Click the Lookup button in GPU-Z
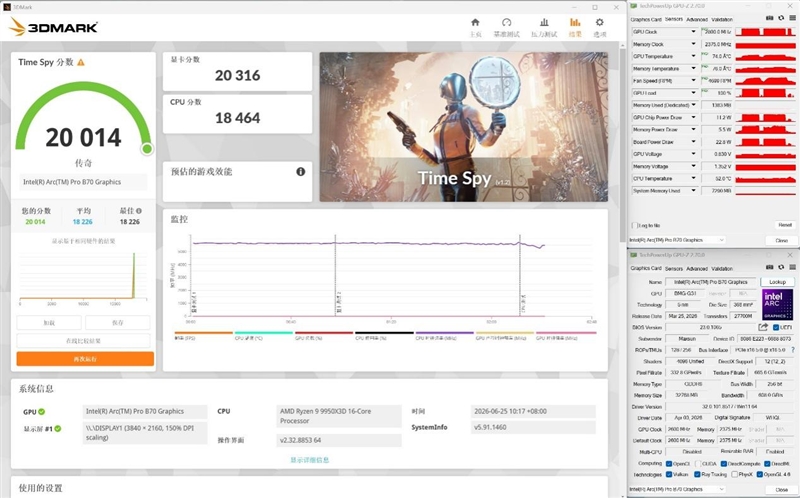The width and height of the screenshot is (800, 498). point(777,282)
